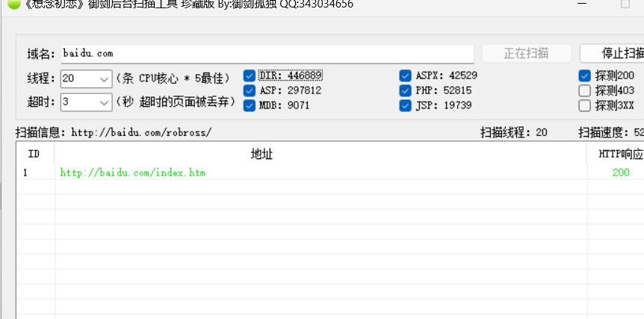Open the 超时 timeout dropdown
The width and height of the screenshot is (644, 319).
86,102
